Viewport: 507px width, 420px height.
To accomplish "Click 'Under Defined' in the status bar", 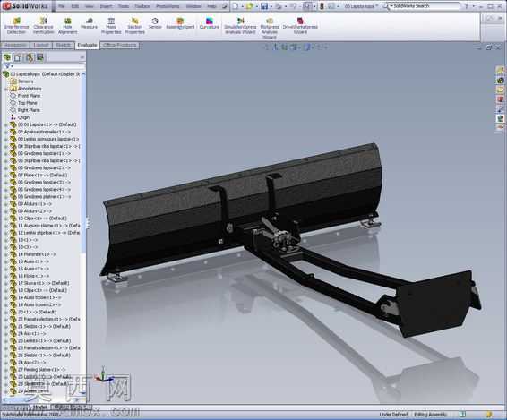I will [393, 415].
